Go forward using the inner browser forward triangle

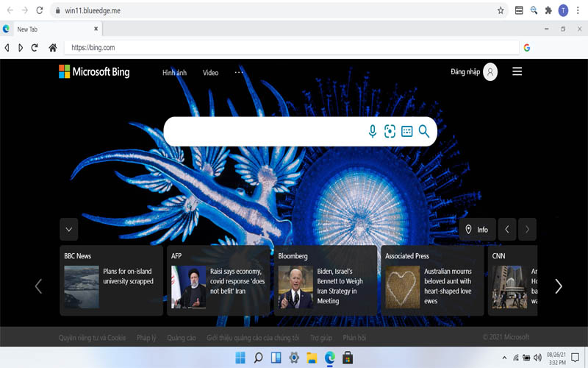[x=21, y=48]
